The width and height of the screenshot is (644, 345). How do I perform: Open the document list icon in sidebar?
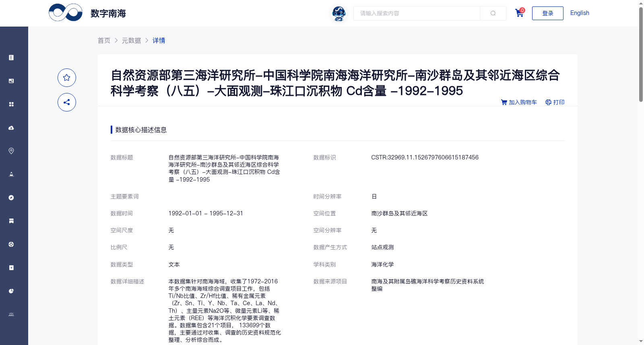(11, 58)
